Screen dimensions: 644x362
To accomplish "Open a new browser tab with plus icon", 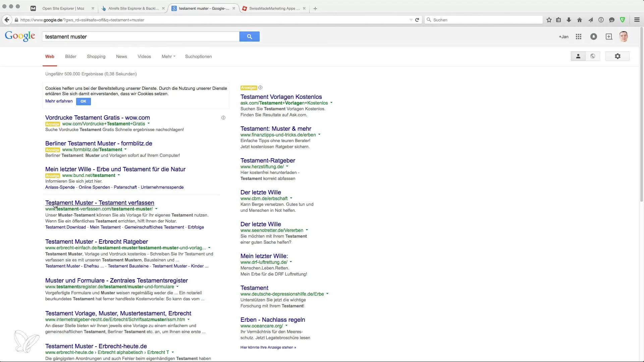I will click(x=315, y=8).
